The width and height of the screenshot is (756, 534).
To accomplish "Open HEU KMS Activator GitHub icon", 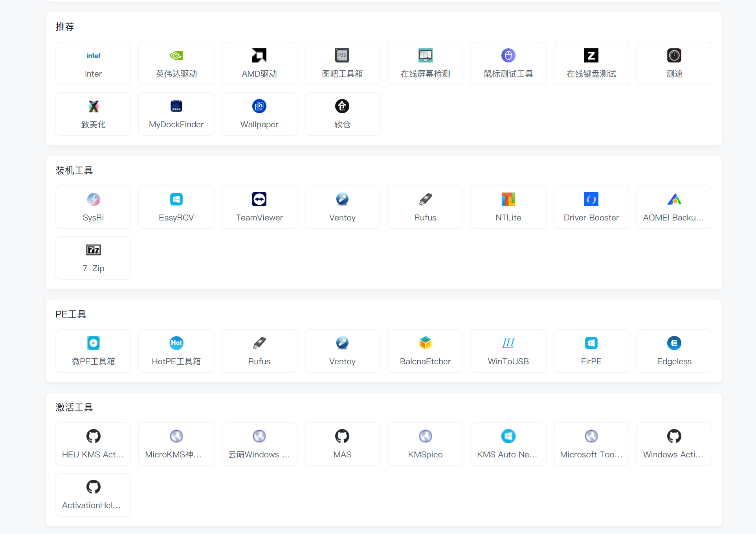I will tap(93, 436).
